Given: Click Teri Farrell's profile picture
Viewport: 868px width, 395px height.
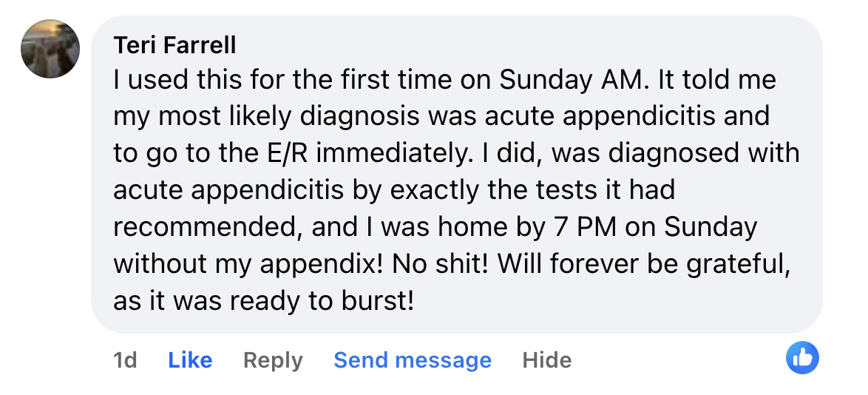Looking at the screenshot, I should 50,49.
